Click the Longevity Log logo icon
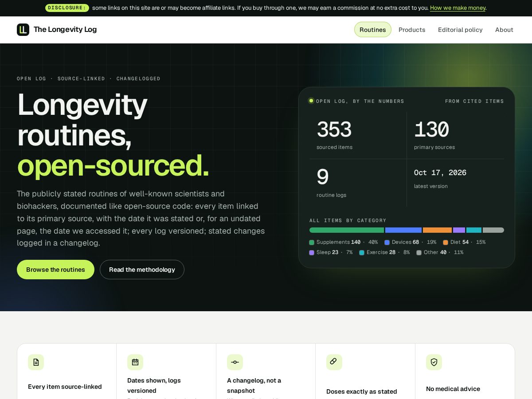This screenshot has width=532, height=399. point(23,30)
